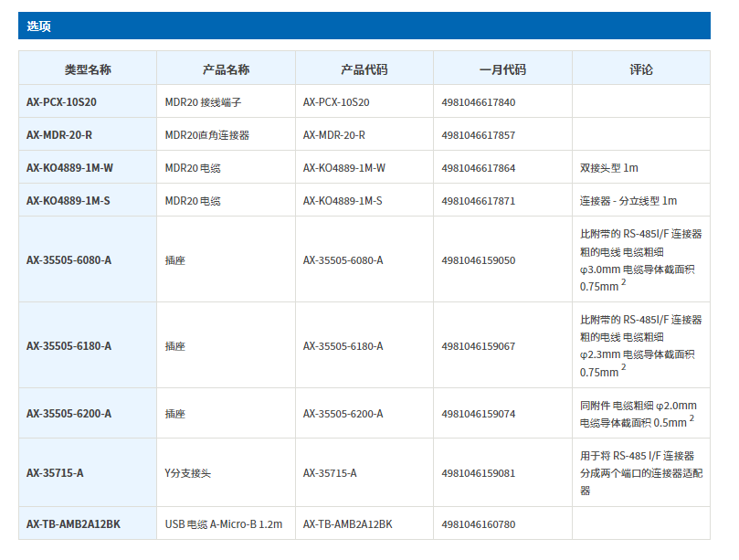
Task: Select the 类型名称 column header
Action: click(x=88, y=69)
